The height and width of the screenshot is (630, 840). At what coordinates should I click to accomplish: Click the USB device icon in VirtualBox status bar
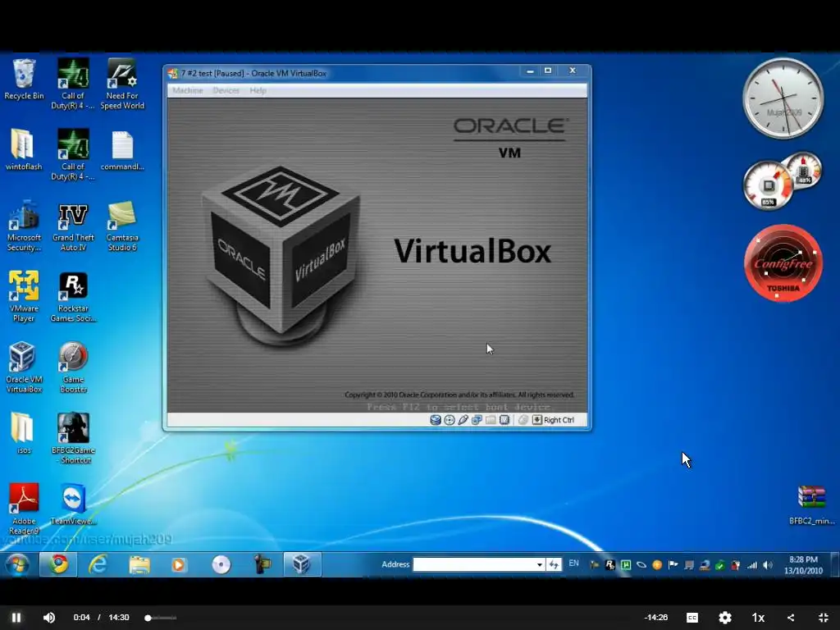pos(463,420)
